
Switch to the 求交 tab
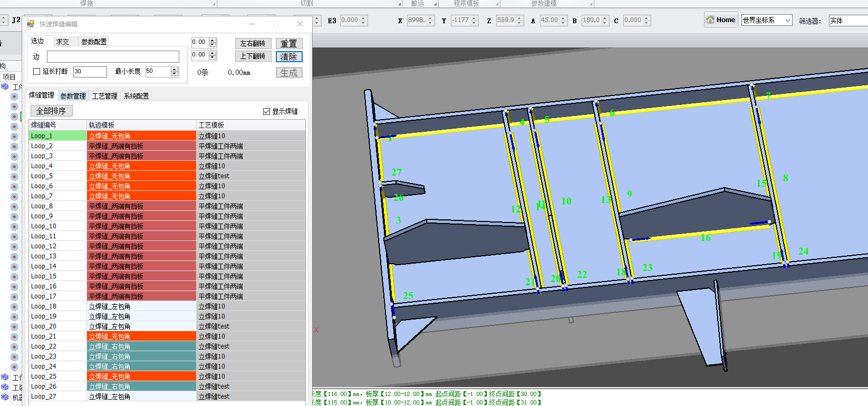[63, 42]
